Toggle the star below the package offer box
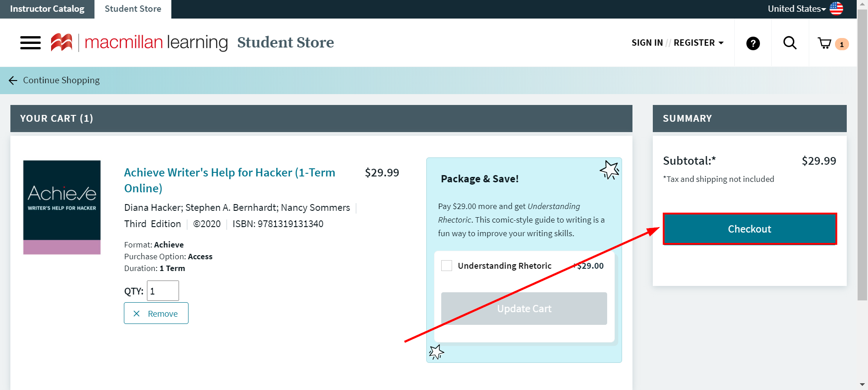 (437, 352)
